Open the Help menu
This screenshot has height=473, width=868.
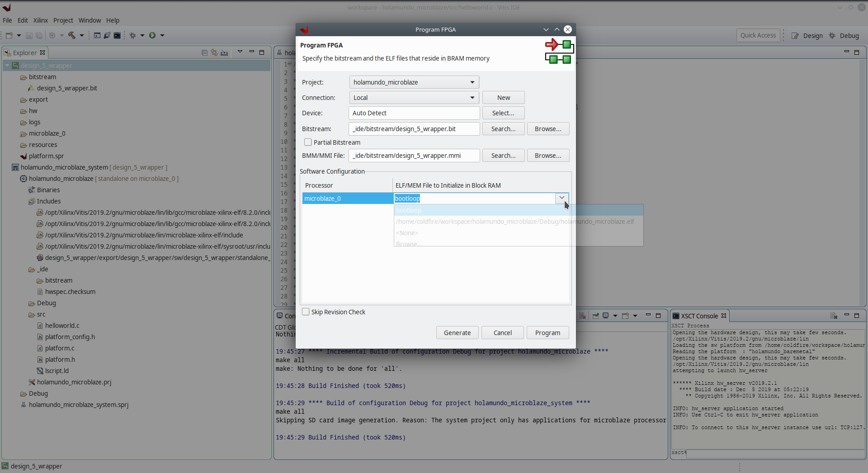[x=113, y=20]
